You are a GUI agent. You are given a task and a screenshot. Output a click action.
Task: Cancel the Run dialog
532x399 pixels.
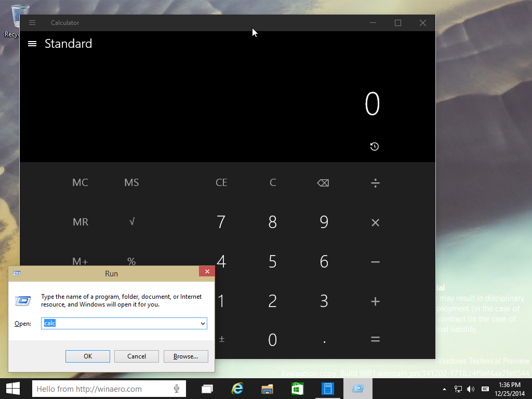click(x=137, y=356)
